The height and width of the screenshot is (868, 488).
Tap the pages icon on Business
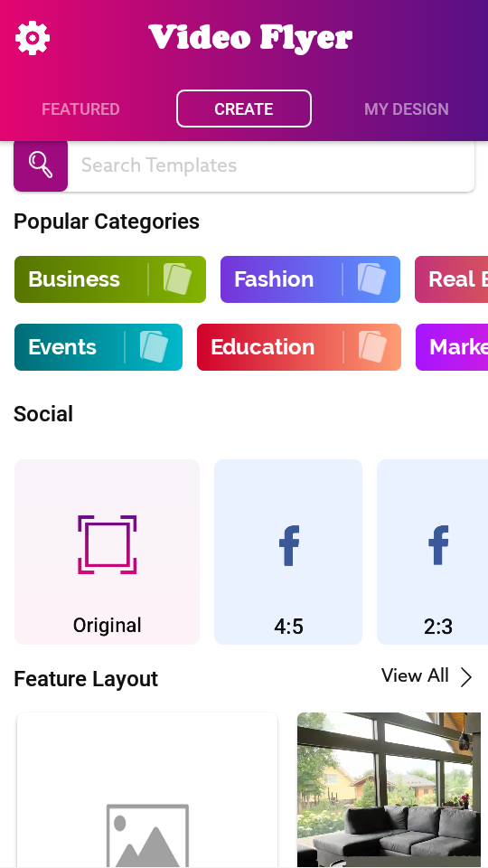coord(178,278)
